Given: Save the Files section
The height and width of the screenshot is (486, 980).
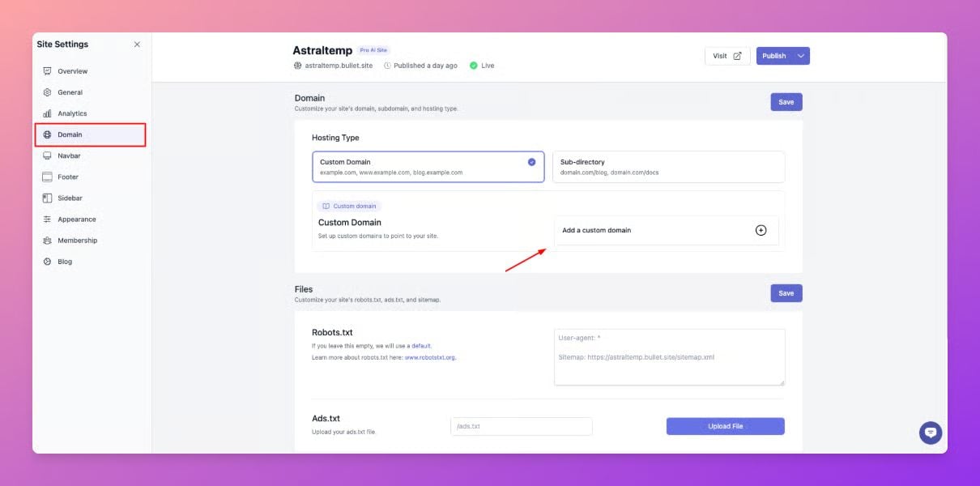Looking at the screenshot, I should tap(786, 293).
